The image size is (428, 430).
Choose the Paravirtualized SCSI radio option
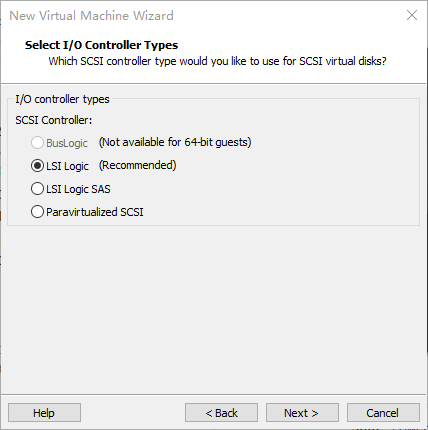[x=37, y=212]
